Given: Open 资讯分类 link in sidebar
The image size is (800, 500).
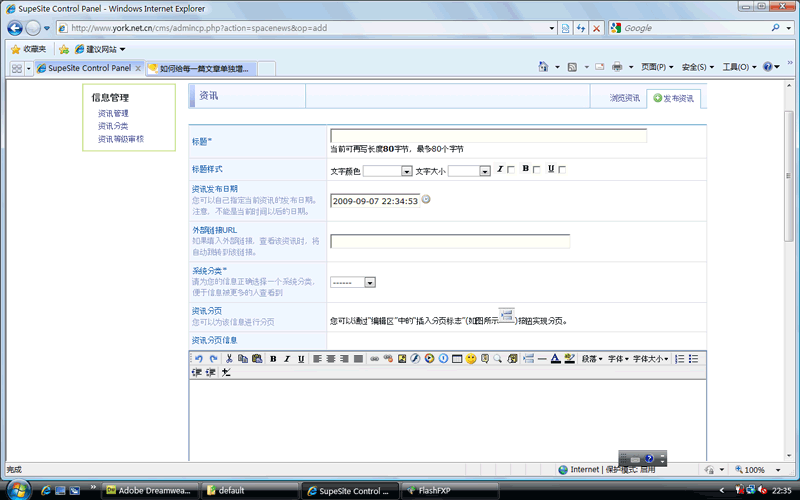Looking at the screenshot, I should (113, 126).
